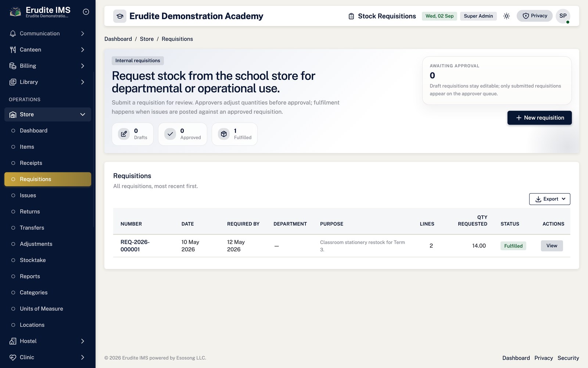Click the Erudite IMS logo icon
Image resolution: width=588 pixels, height=368 pixels.
(15, 12)
